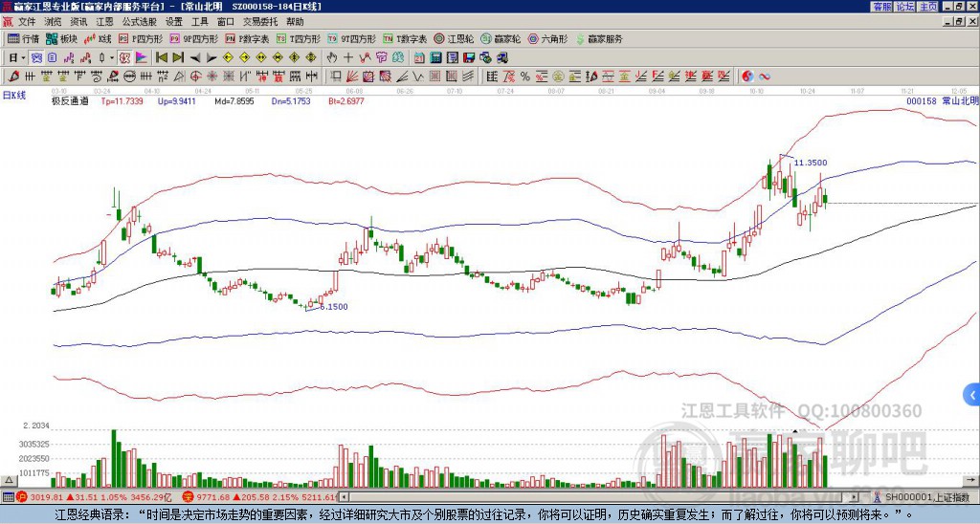Click the 节 icon in toolbar
The image size is (980, 524).
[x=381, y=58]
